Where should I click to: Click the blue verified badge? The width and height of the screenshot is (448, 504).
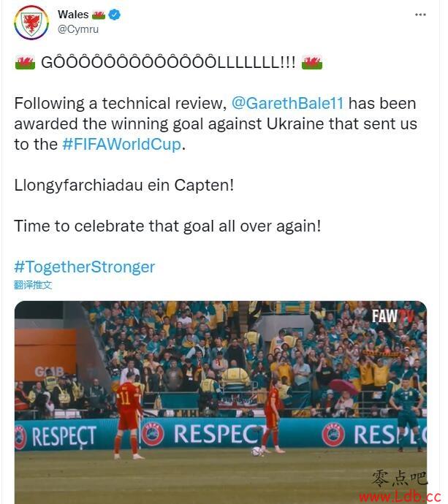pos(114,15)
